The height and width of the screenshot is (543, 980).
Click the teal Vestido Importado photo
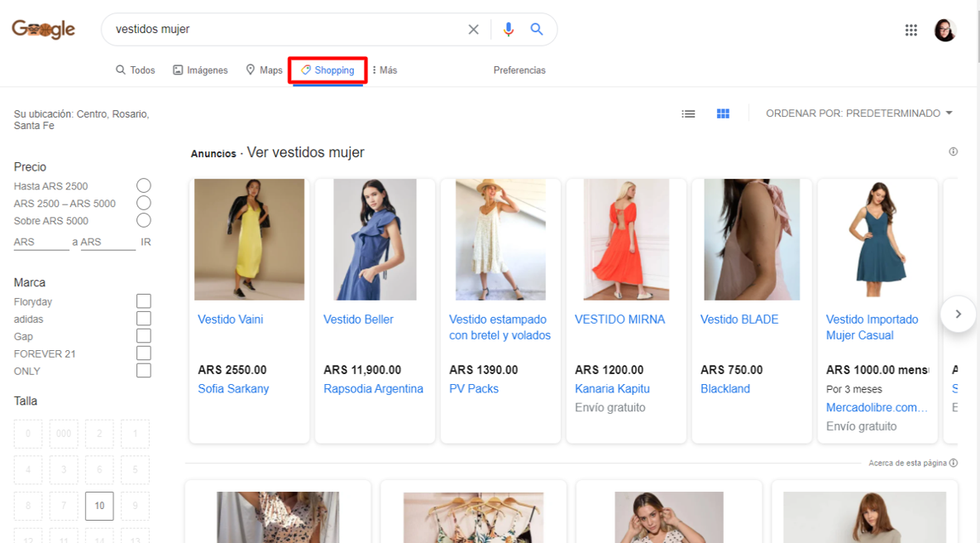tap(877, 239)
